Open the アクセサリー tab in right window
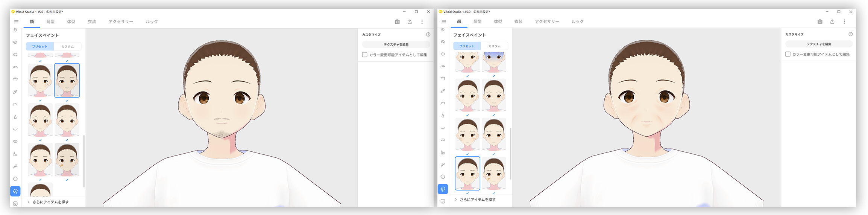Image resolution: width=868 pixels, height=215 pixels. pos(547,22)
